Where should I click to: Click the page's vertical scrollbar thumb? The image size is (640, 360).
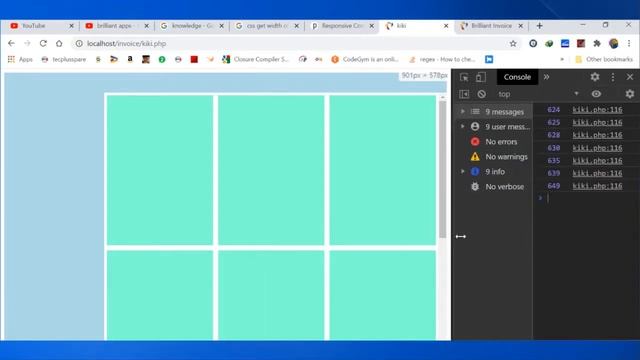(442, 169)
